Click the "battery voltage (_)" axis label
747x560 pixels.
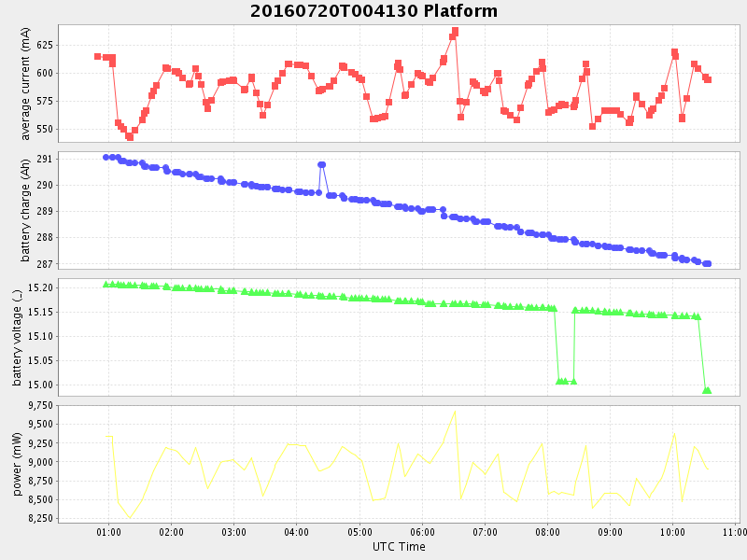pos(17,338)
